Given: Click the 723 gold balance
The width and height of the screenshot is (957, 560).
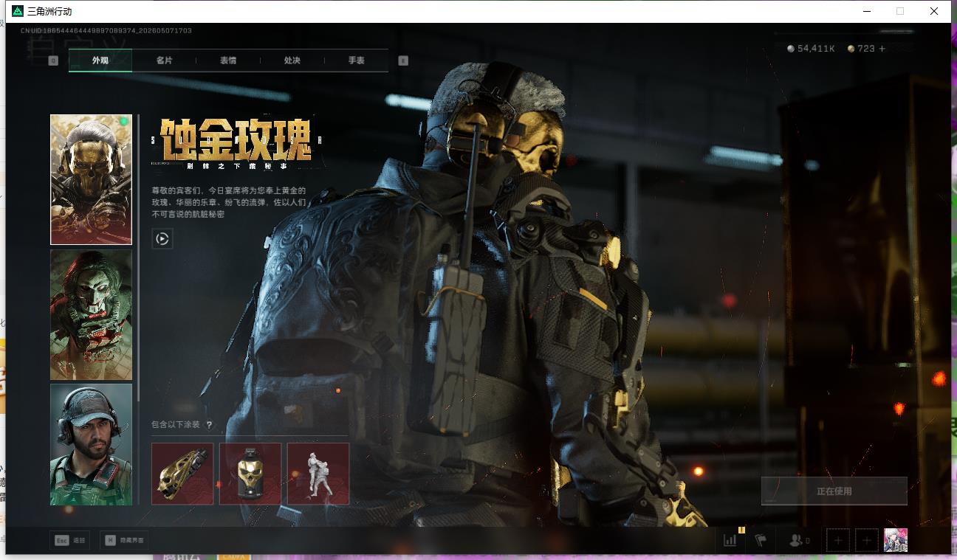Looking at the screenshot, I should pyautogui.click(x=866, y=49).
